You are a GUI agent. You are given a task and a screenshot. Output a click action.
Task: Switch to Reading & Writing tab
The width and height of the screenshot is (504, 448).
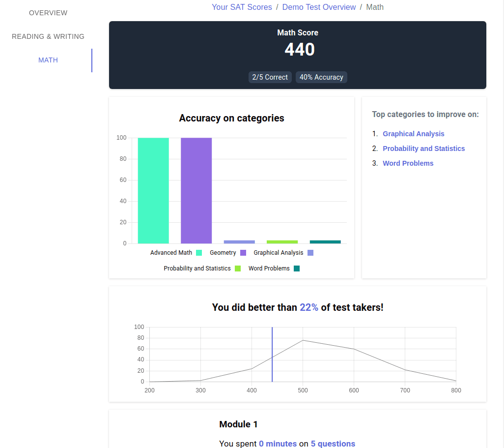tap(48, 36)
